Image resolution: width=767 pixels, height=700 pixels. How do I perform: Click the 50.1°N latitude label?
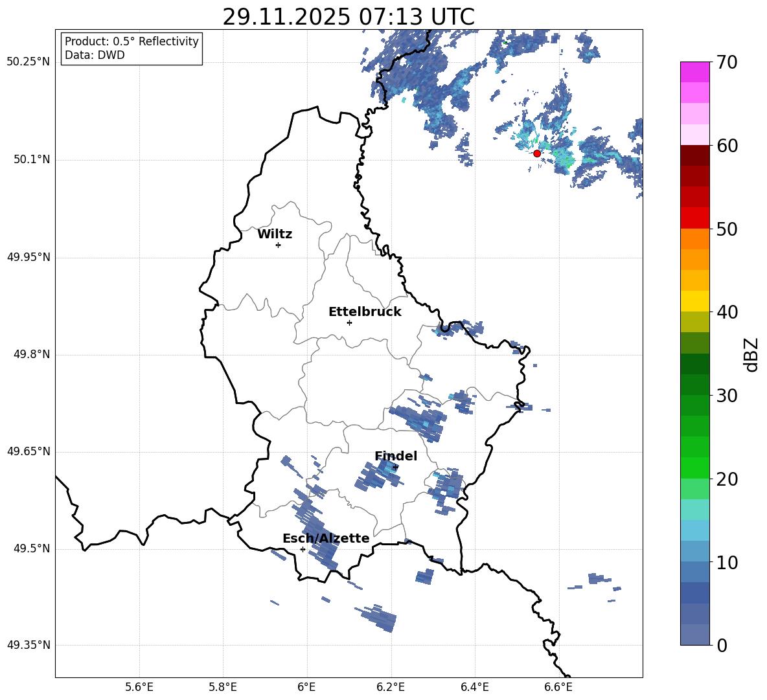pos(32,159)
